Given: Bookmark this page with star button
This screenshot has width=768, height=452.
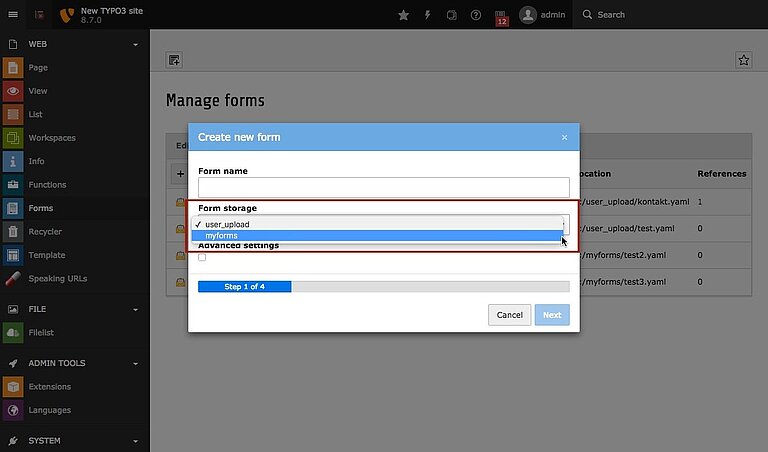Looking at the screenshot, I should (x=744, y=60).
